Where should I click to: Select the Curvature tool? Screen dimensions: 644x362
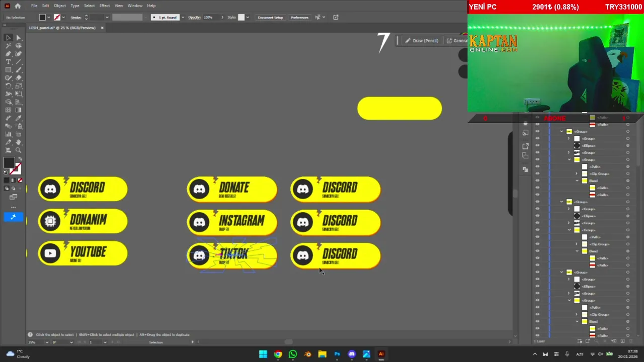[19, 54]
